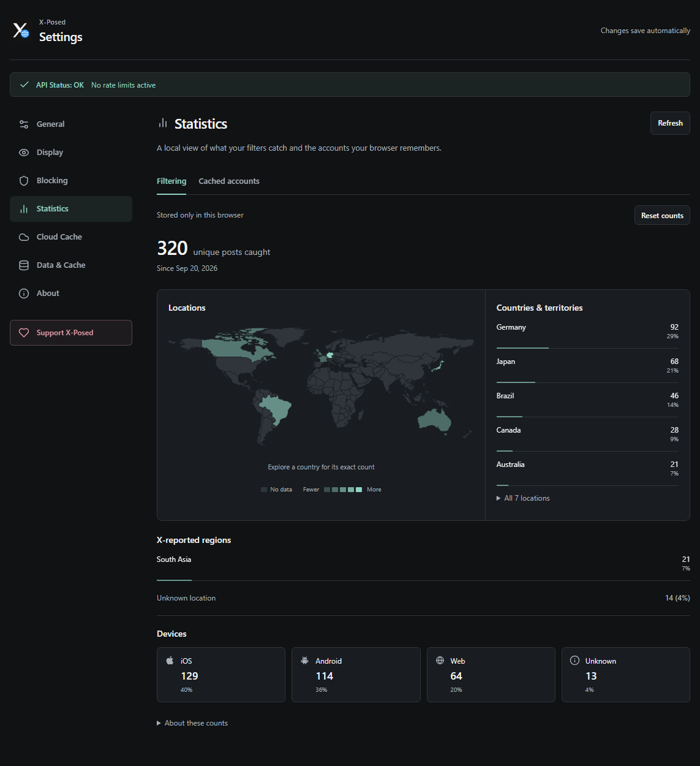Click the iOS device card
Viewport: 700px width, 766px height.
[x=221, y=675]
